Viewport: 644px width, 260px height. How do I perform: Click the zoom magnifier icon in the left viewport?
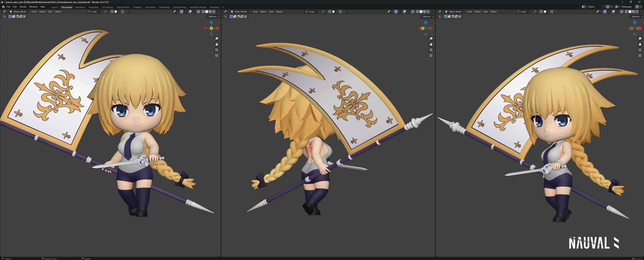click(x=216, y=39)
